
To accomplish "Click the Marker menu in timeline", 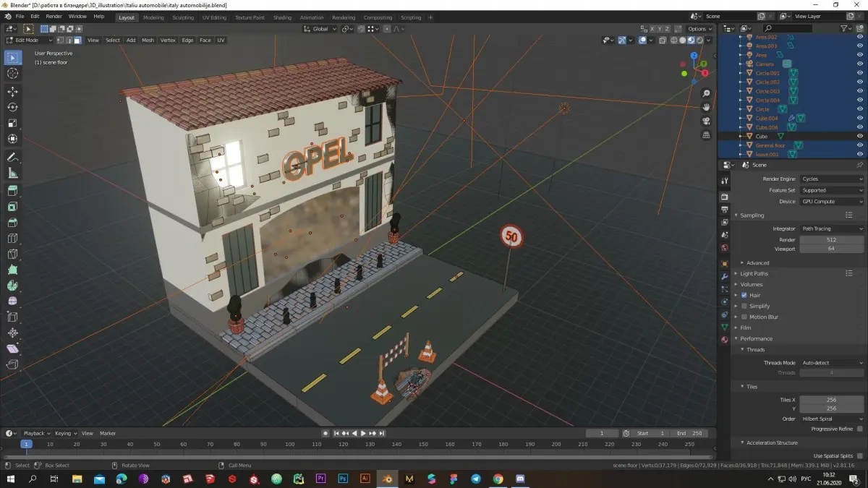I will tap(108, 433).
